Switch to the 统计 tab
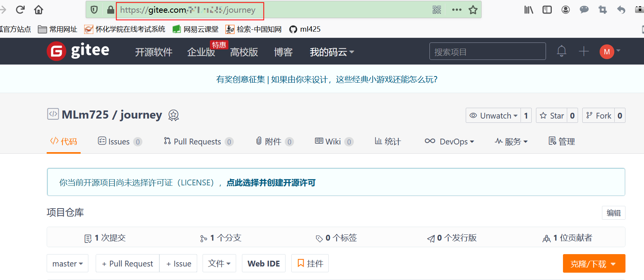644x280 pixels. pyautogui.click(x=388, y=142)
